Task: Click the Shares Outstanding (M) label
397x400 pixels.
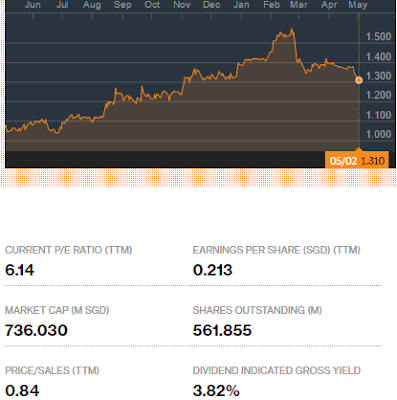Action: [257, 310]
